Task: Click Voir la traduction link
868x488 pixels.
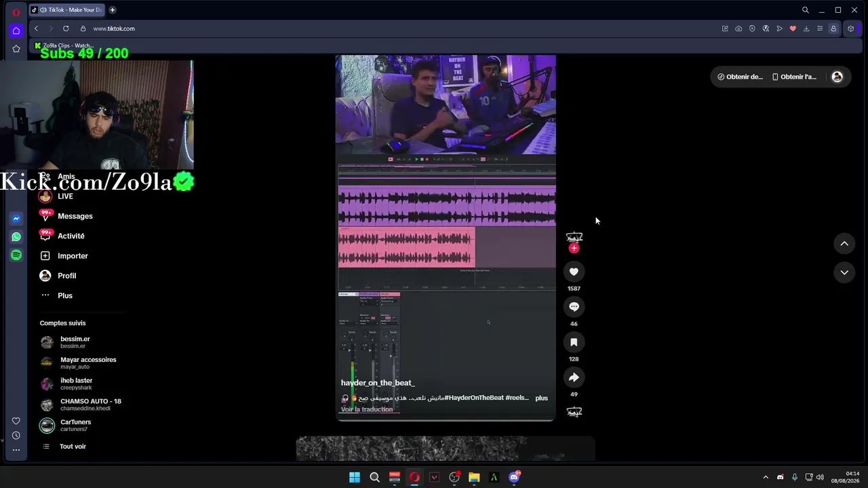Action: click(x=367, y=409)
